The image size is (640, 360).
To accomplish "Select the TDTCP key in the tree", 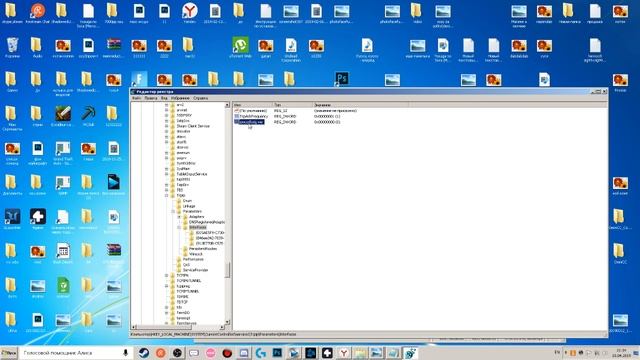I will point(182,302).
